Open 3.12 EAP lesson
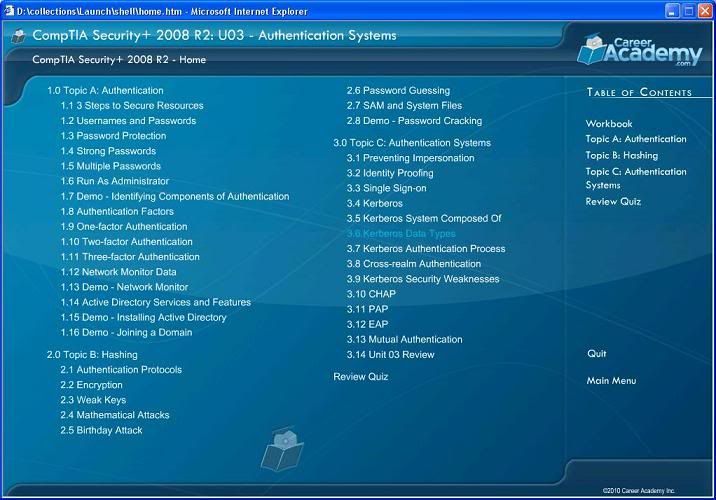Image resolution: width=716 pixels, height=500 pixels. [367, 324]
